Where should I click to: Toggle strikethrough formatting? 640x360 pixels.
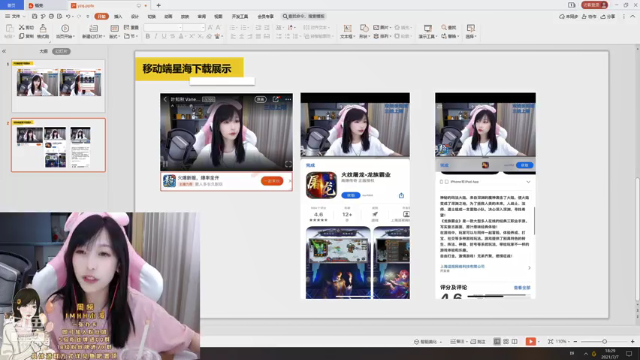pyautogui.click(x=173, y=36)
